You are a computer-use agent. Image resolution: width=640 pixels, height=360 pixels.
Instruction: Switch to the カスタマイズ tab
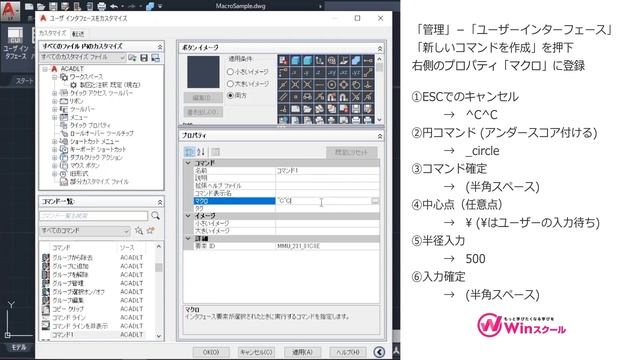coord(53,33)
